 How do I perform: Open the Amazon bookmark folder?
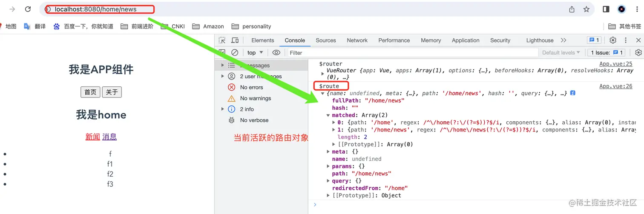tap(208, 26)
